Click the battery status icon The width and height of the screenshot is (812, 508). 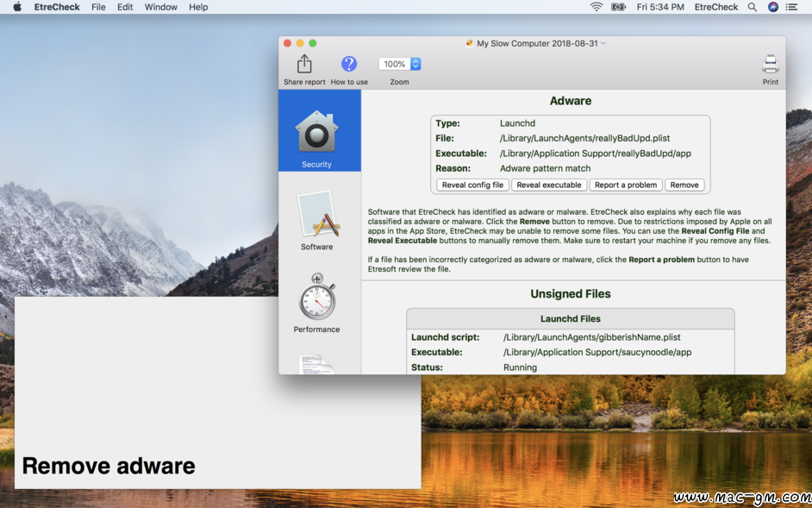tap(618, 7)
